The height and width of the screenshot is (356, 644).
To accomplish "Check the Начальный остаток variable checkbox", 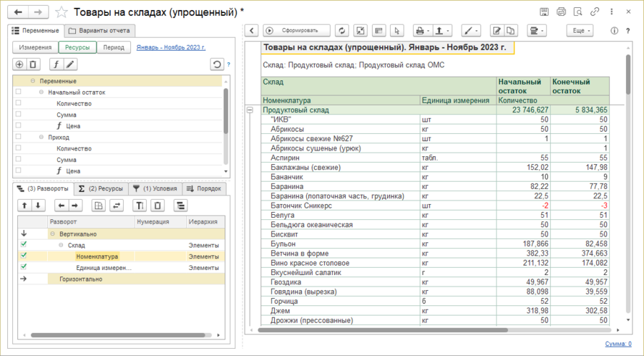I will pos(18,92).
